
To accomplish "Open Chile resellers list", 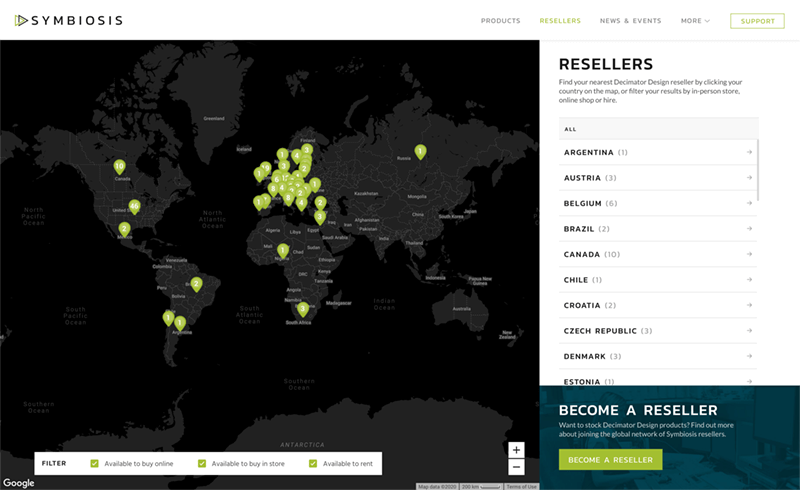I will click(x=658, y=280).
